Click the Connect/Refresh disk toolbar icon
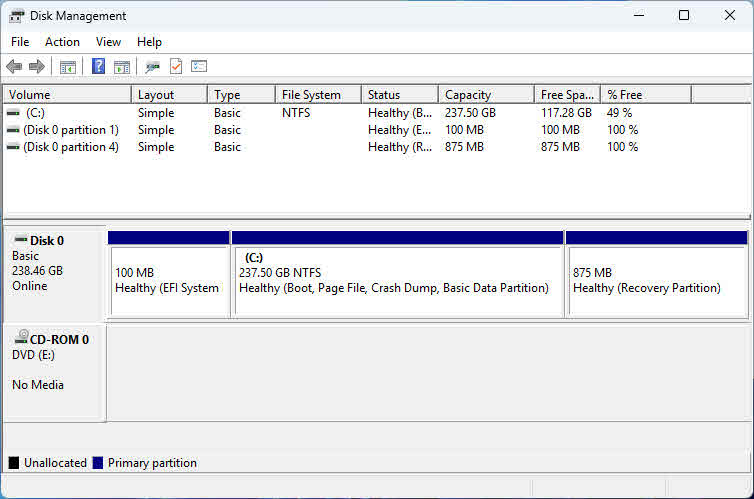754x499 pixels. [152, 67]
